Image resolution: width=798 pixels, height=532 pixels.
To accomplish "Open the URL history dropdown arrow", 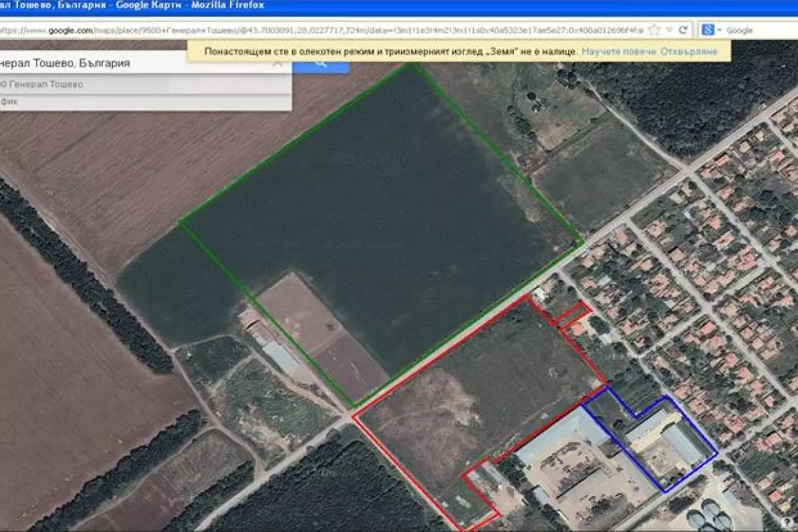I will [x=669, y=30].
